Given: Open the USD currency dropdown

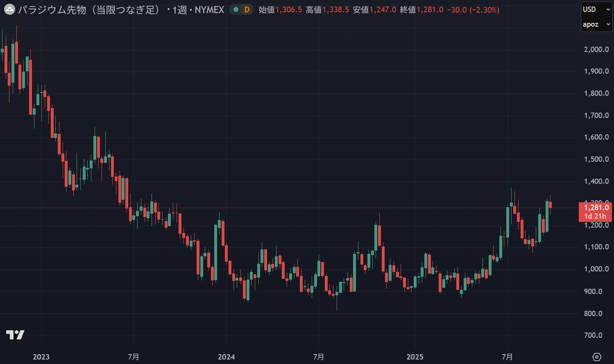Looking at the screenshot, I should click(596, 9).
